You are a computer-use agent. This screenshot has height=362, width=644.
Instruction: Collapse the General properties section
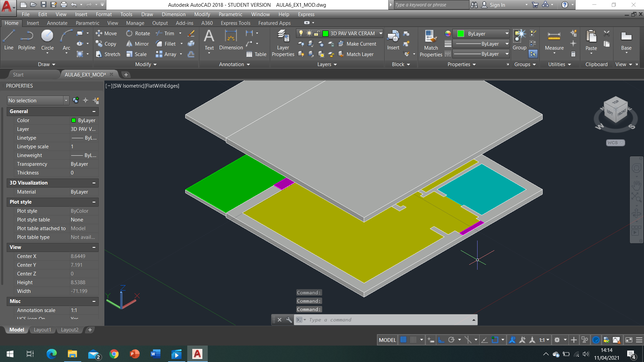[94, 111]
